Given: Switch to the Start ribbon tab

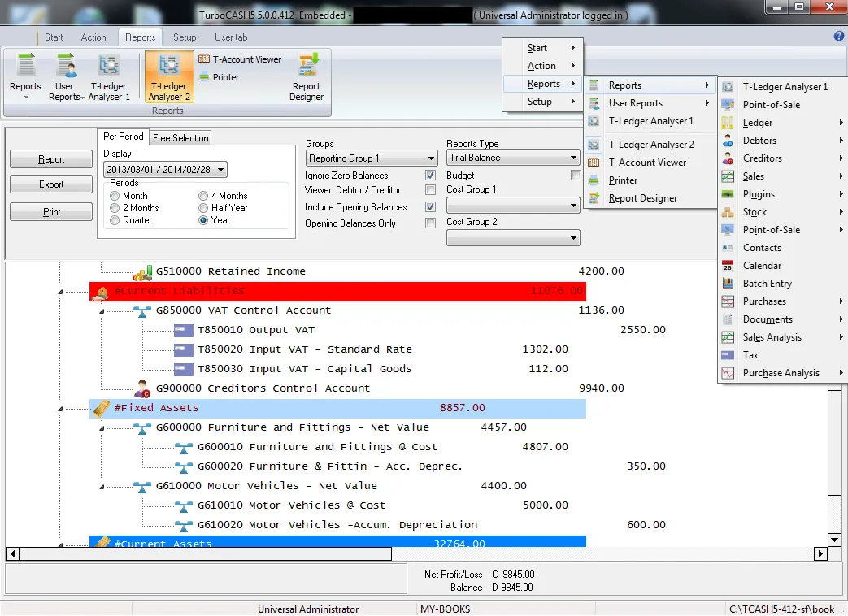Looking at the screenshot, I should [x=54, y=37].
